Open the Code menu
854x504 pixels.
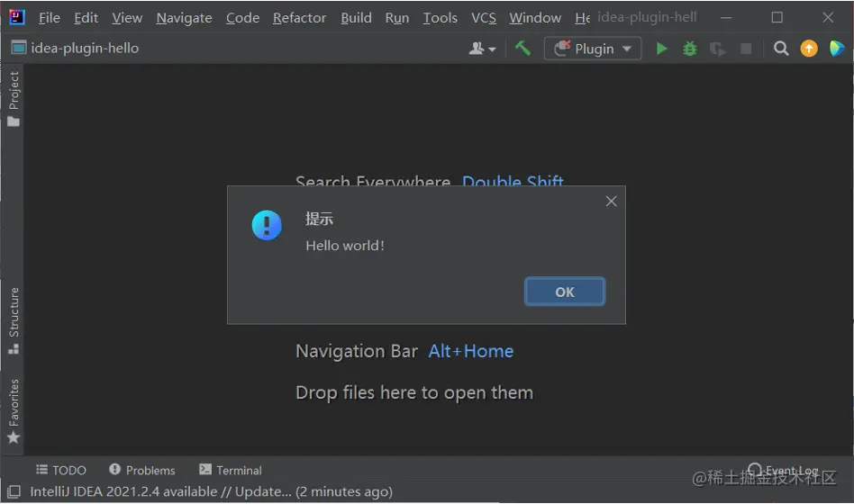[242, 18]
